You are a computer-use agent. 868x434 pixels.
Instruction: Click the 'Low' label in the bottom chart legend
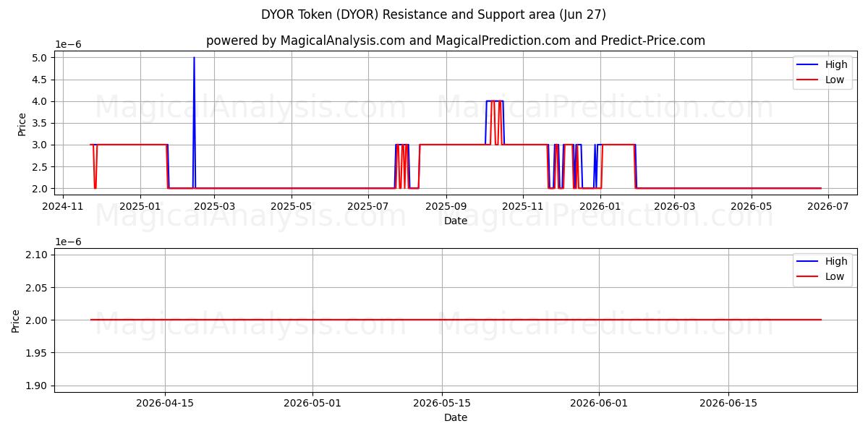coord(835,276)
